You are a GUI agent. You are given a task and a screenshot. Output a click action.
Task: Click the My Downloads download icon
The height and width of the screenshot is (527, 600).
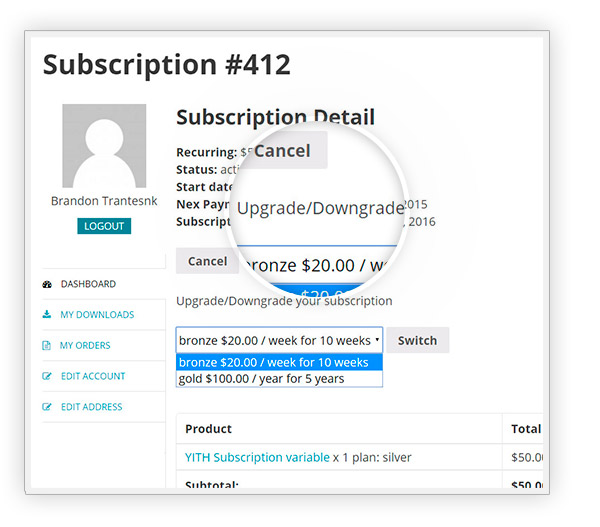point(47,315)
